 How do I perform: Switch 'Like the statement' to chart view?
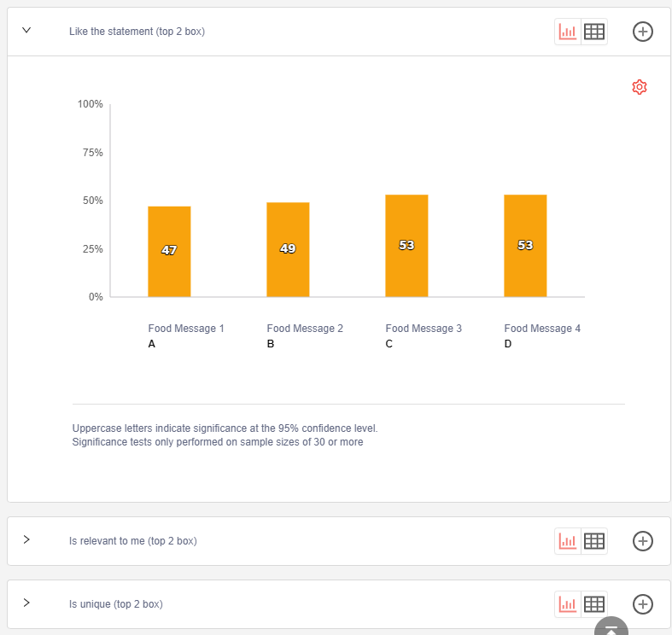click(x=568, y=32)
